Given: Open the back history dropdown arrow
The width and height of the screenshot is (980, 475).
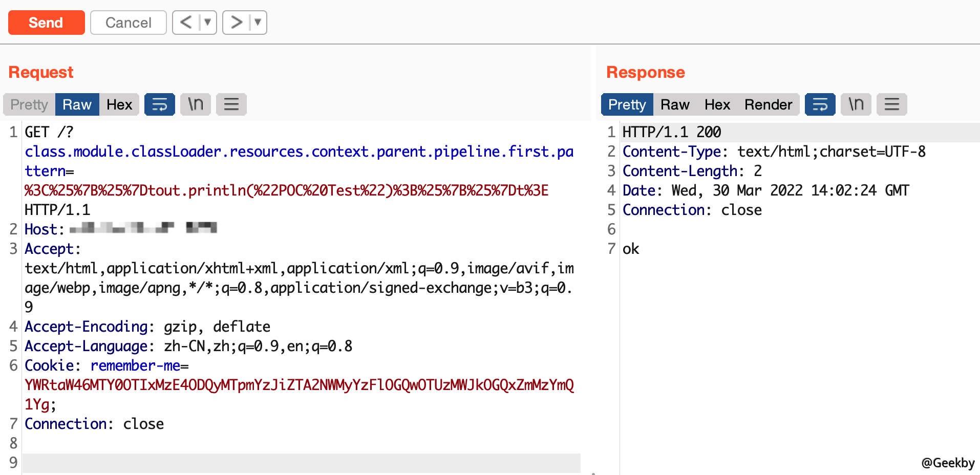Looking at the screenshot, I should tap(208, 23).
